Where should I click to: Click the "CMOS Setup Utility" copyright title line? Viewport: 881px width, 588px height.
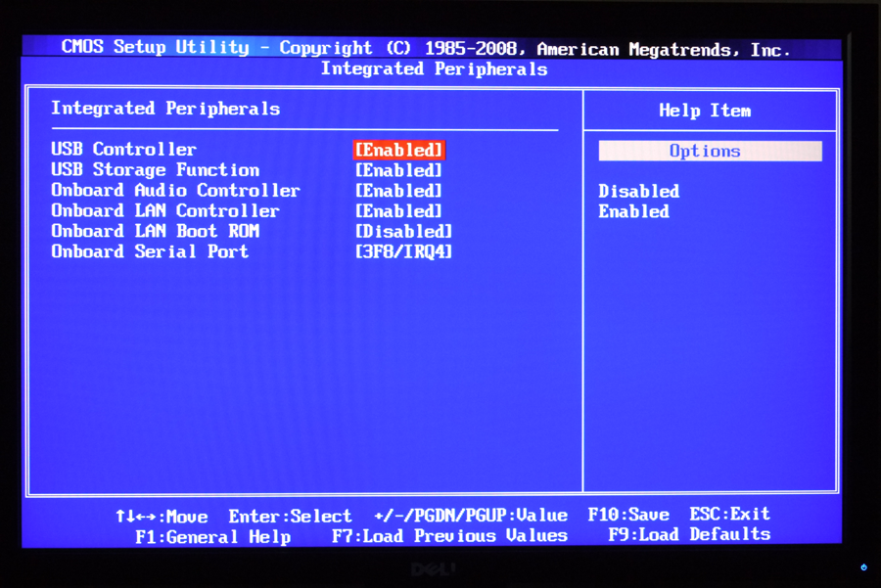coord(426,48)
